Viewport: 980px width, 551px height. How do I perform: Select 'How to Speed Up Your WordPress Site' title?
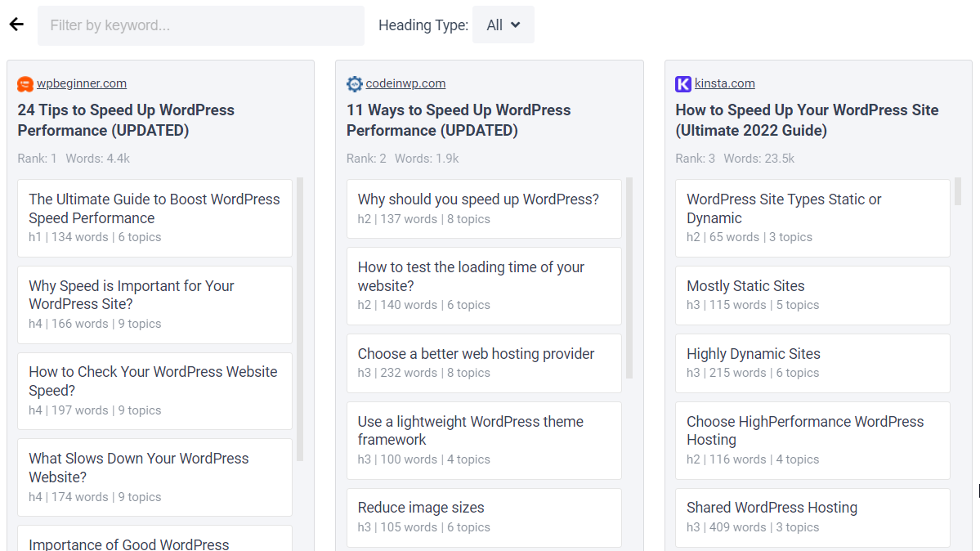point(807,120)
